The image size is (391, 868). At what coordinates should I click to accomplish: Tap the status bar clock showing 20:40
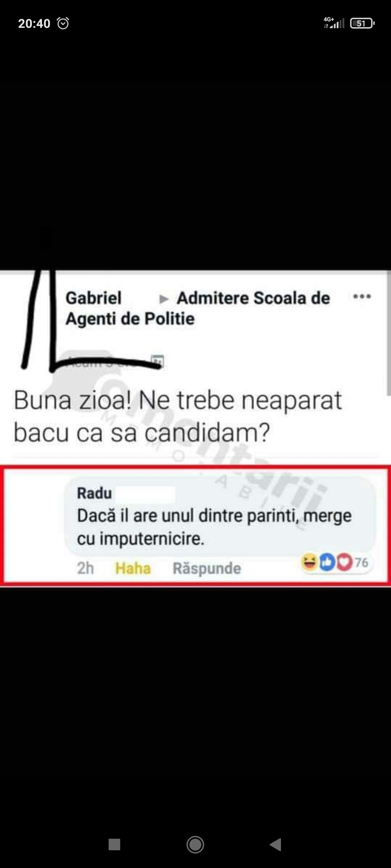[x=34, y=24]
